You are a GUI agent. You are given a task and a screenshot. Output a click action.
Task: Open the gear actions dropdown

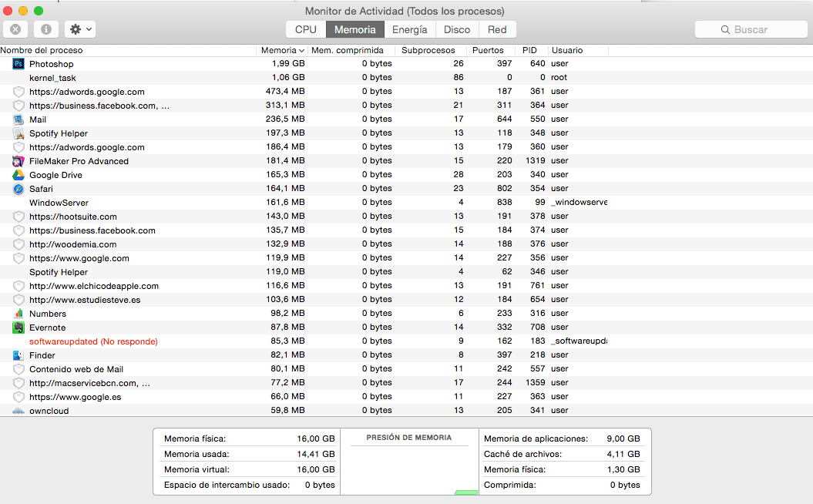[x=80, y=29]
